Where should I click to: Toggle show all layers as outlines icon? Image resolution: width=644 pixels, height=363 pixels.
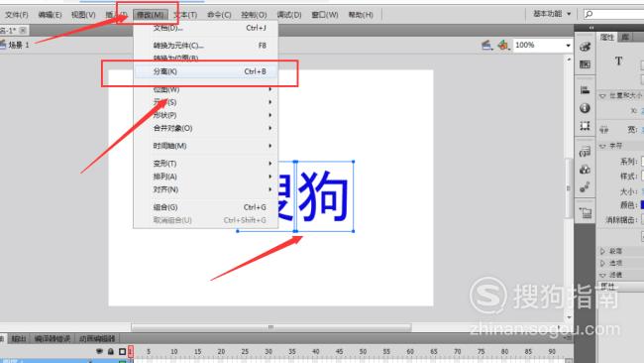(x=122, y=351)
